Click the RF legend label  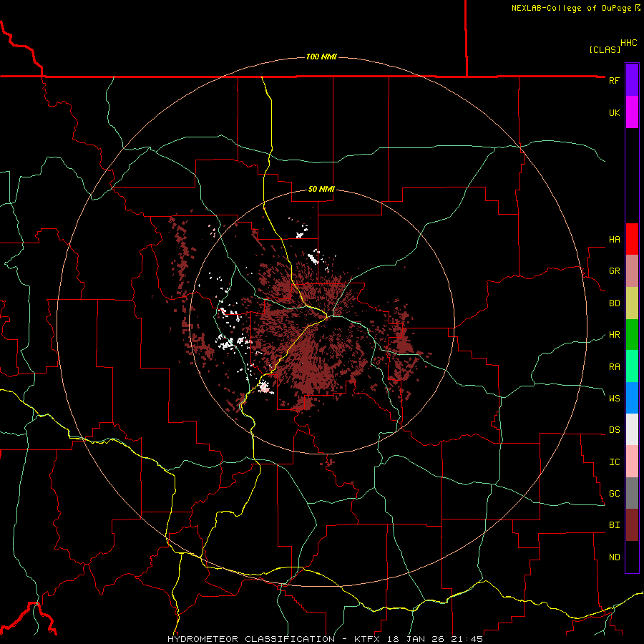point(614,80)
